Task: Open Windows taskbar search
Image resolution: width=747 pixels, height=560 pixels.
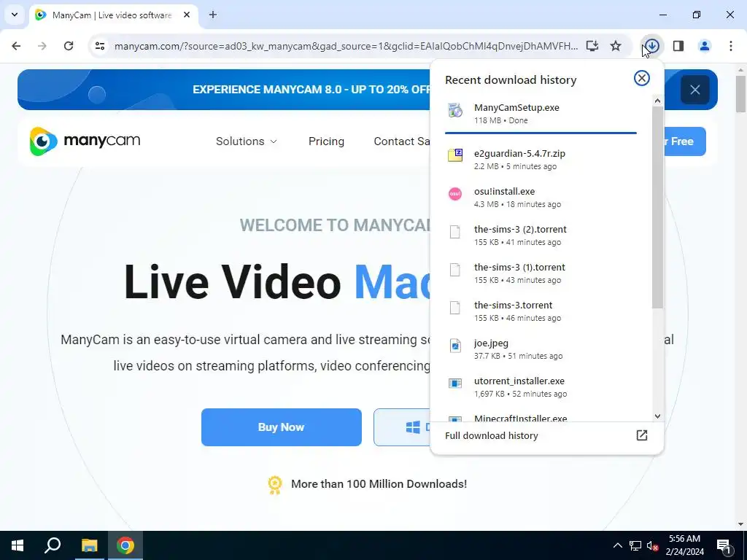Action: (53, 545)
